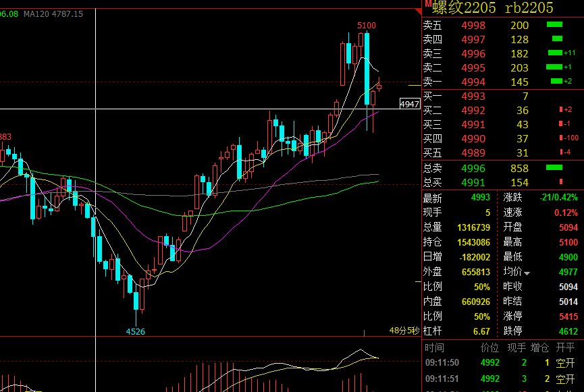Select the 买一 4993 bid price
This screenshot has height=392, width=584.
(x=473, y=96)
